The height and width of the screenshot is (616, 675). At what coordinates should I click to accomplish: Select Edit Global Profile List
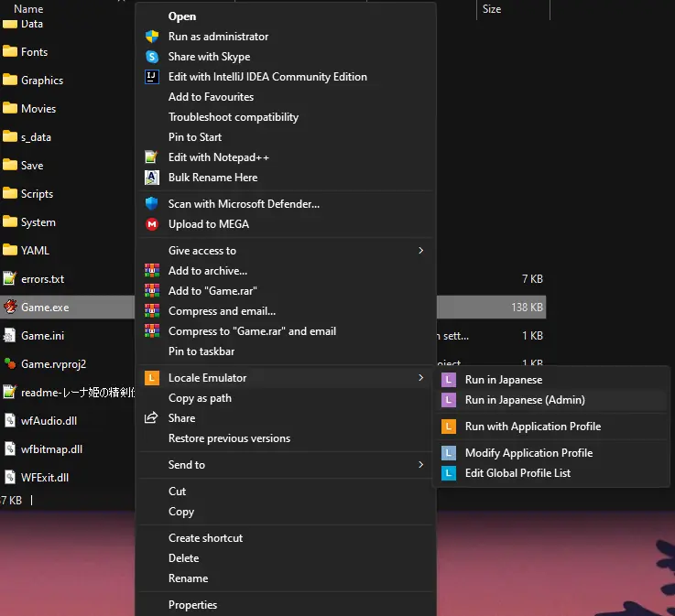[517, 473]
